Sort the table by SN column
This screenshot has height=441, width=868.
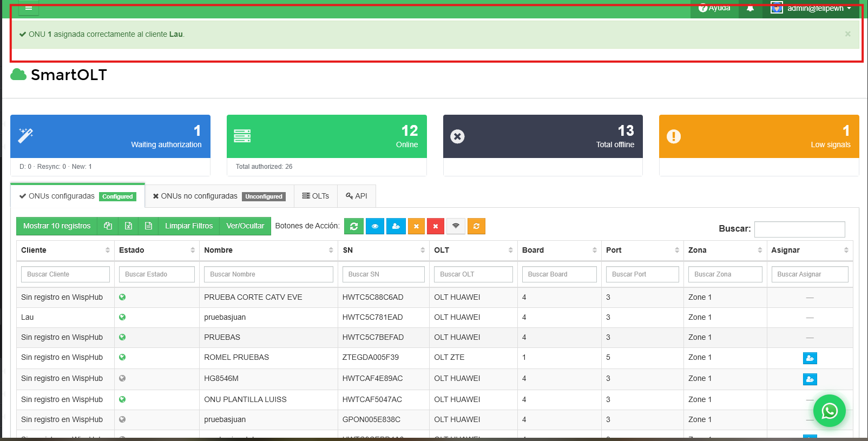tap(384, 250)
